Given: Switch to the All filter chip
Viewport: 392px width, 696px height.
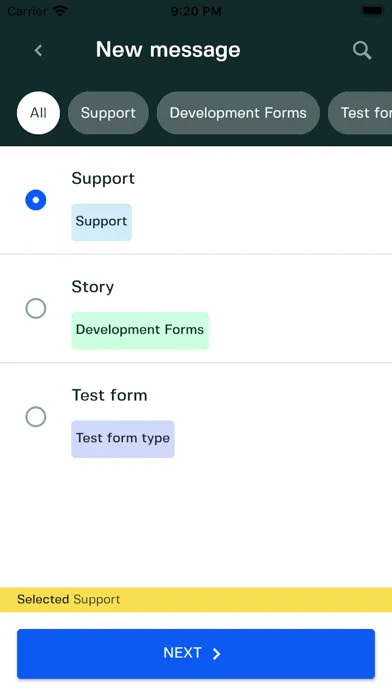Looking at the screenshot, I should (x=38, y=113).
